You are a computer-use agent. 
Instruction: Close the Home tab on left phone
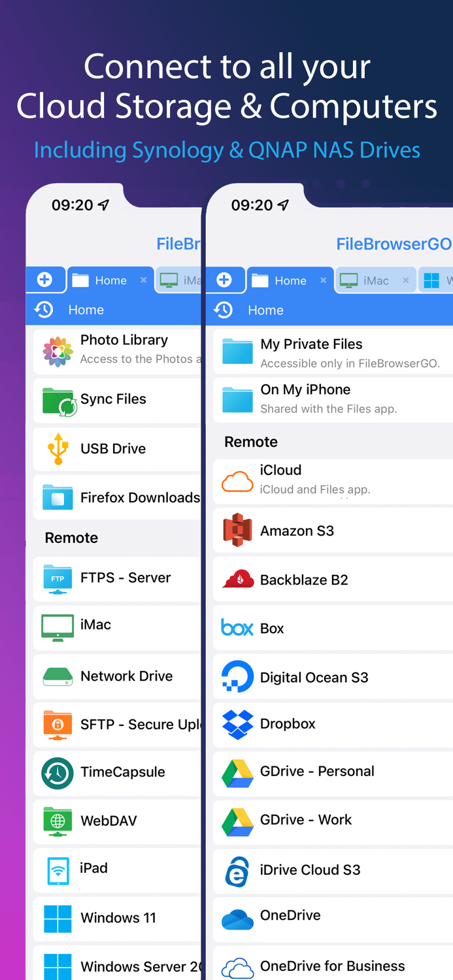(x=143, y=280)
